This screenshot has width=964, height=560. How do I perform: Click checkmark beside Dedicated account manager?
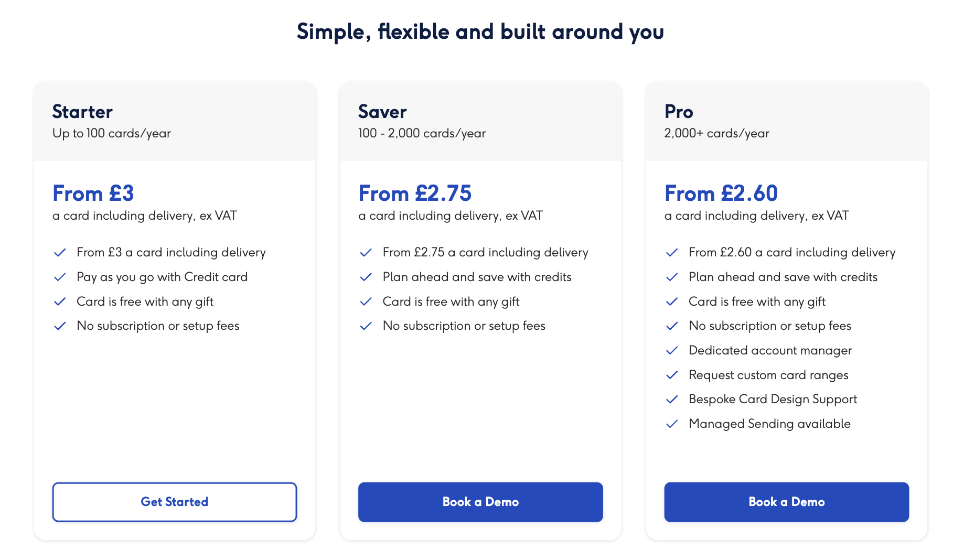(x=672, y=351)
